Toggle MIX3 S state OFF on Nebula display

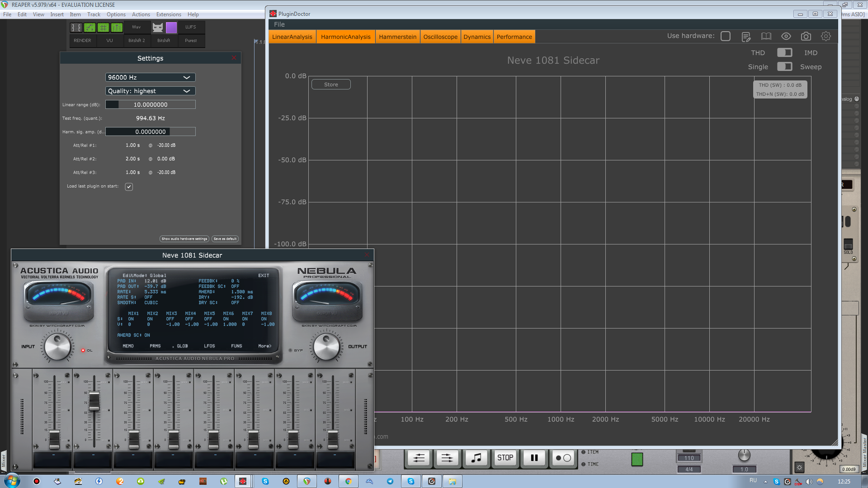170,319
